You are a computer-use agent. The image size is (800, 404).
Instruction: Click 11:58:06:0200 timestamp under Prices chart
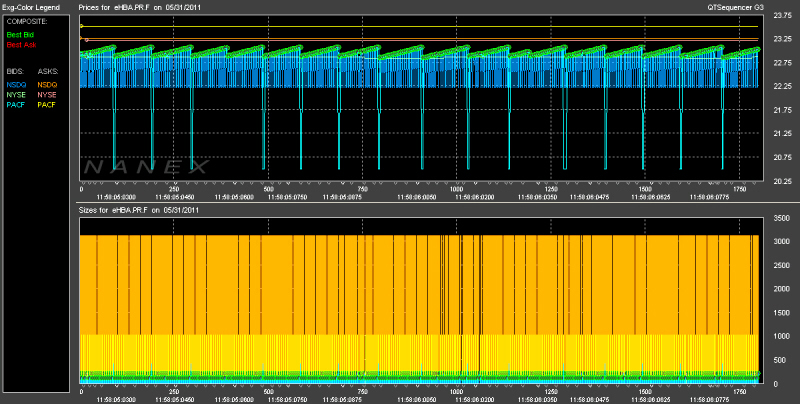tap(477, 196)
